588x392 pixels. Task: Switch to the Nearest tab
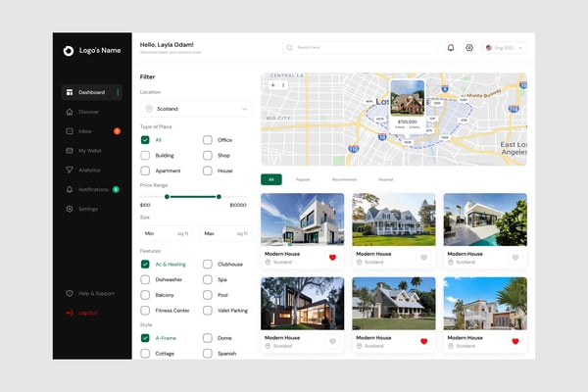click(386, 179)
